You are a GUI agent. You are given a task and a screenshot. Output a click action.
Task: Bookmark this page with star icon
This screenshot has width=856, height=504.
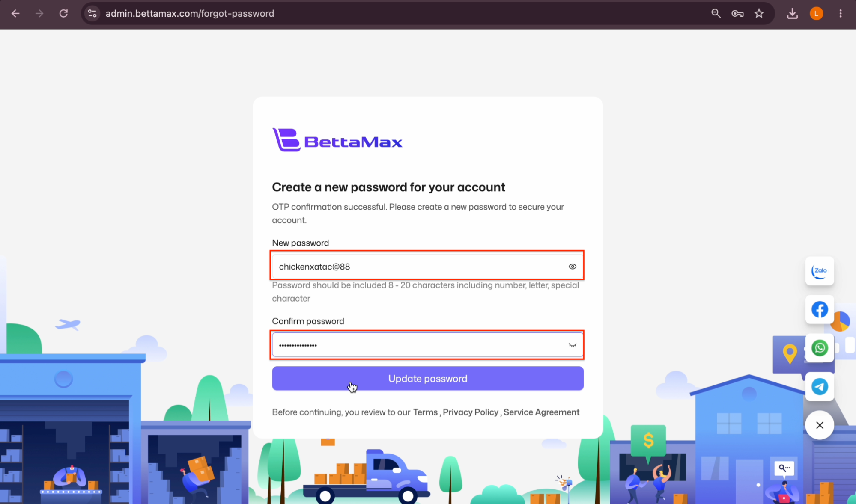point(759,13)
